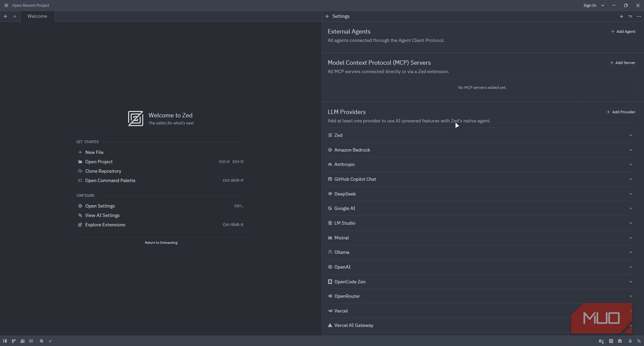Screen dimensions: 644x346
Task: Open the Sign In dropdown arrow
Action: pos(603,5)
